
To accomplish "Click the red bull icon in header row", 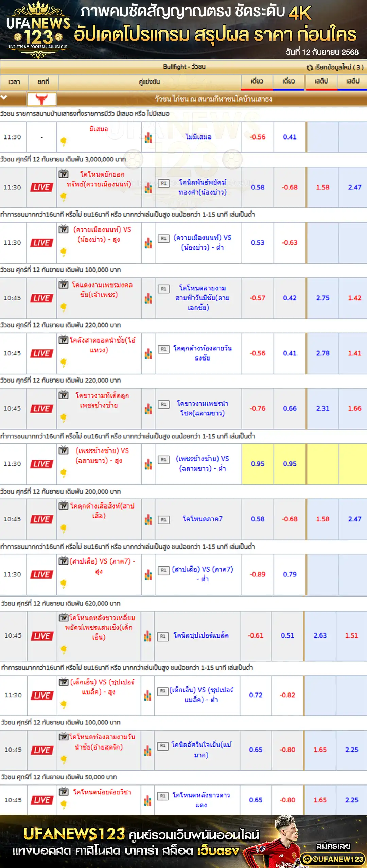I will tap(42, 99).
